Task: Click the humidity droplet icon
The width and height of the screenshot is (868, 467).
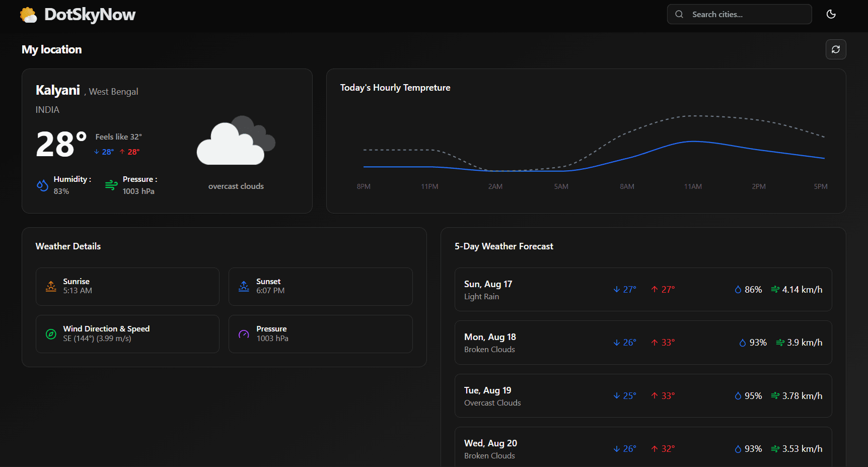Action: [43, 185]
